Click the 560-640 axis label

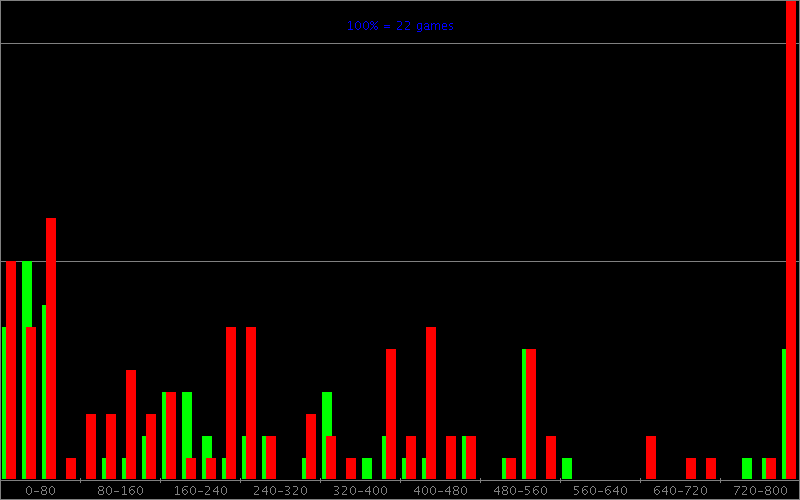600,491
